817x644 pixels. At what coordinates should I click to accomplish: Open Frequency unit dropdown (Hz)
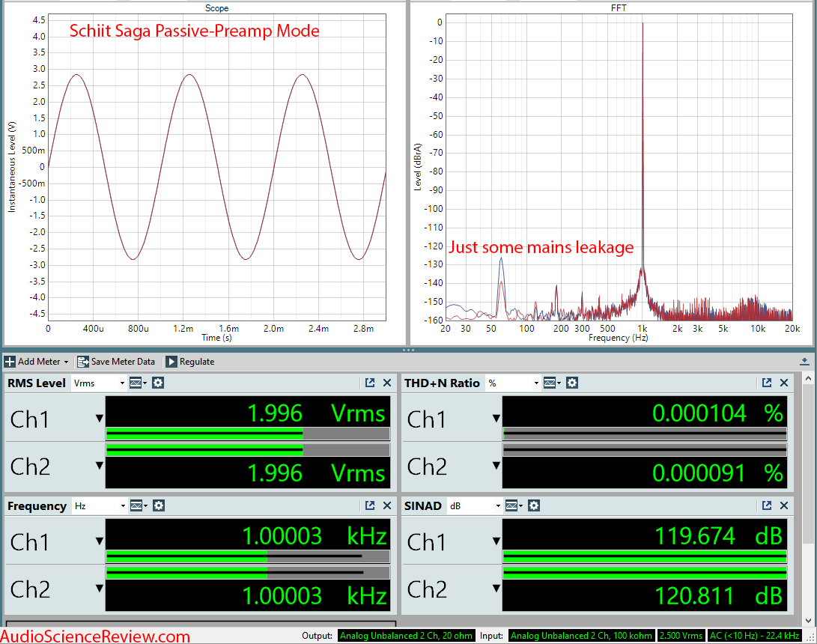(100, 506)
